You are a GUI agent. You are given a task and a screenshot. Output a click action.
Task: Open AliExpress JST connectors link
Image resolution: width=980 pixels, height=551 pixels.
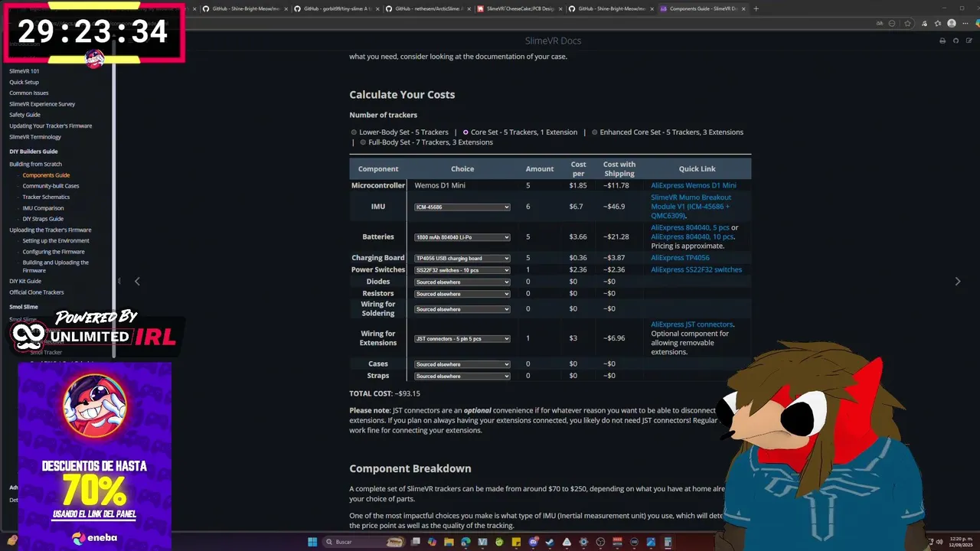point(691,324)
